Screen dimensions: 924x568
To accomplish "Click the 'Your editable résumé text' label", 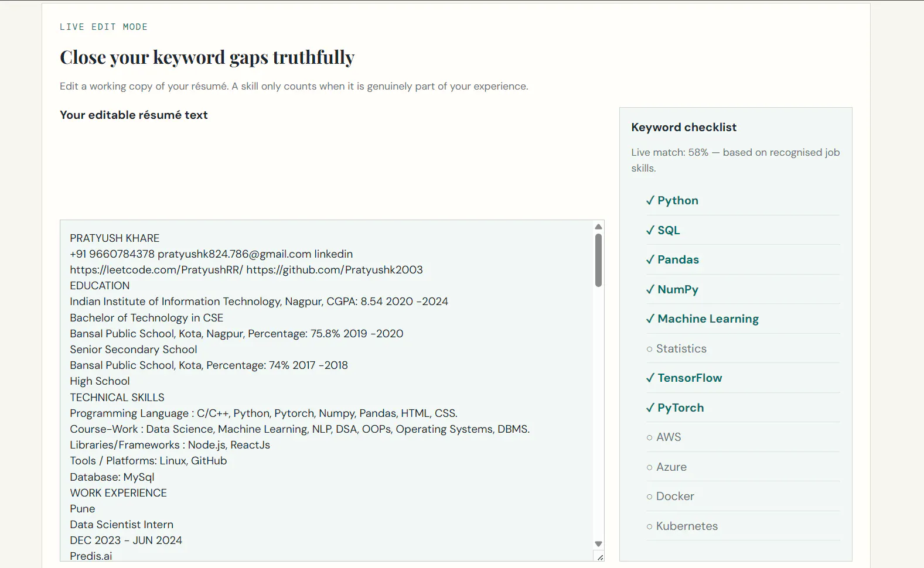I will 134,115.
